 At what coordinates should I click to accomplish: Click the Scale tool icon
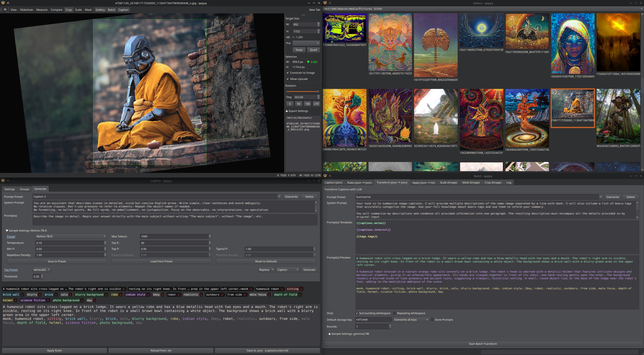tap(77, 10)
